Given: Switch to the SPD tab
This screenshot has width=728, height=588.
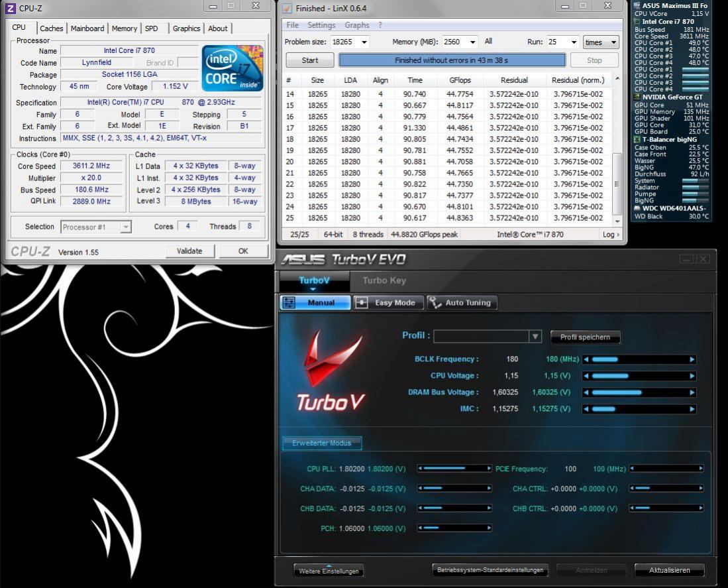Looking at the screenshot, I should 151,29.
